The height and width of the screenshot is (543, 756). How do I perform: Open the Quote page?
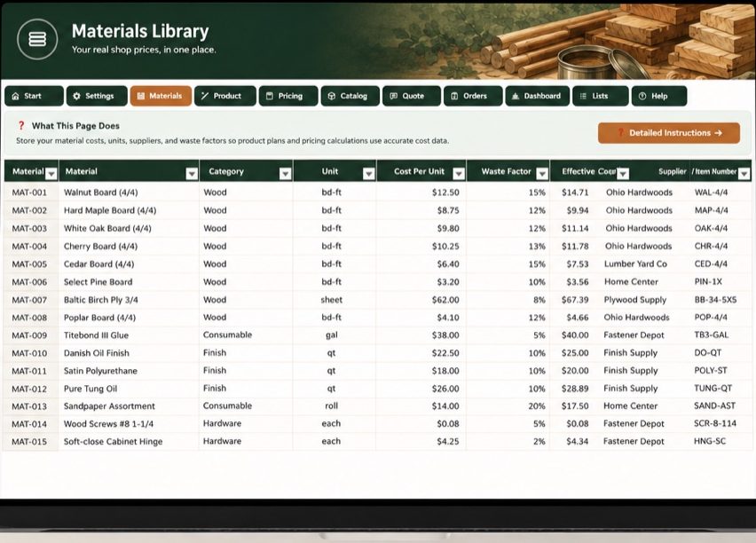tap(411, 96)
